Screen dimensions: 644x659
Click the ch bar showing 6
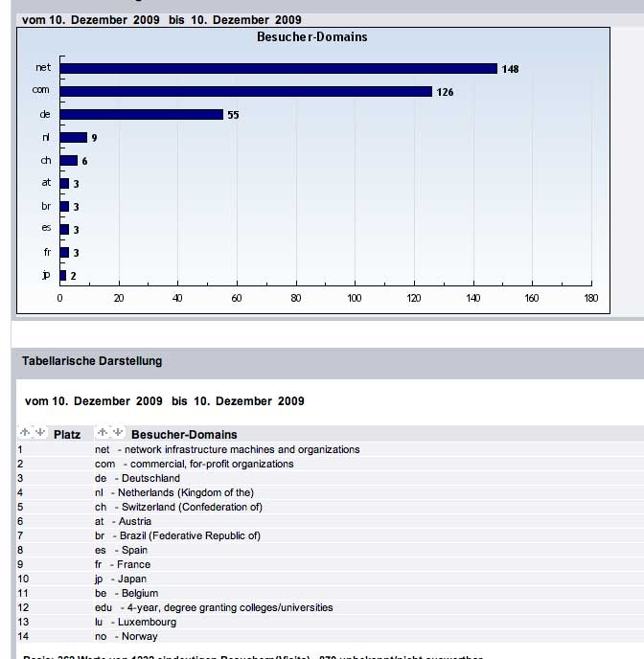pyautogui.click(x=69, y=161)
